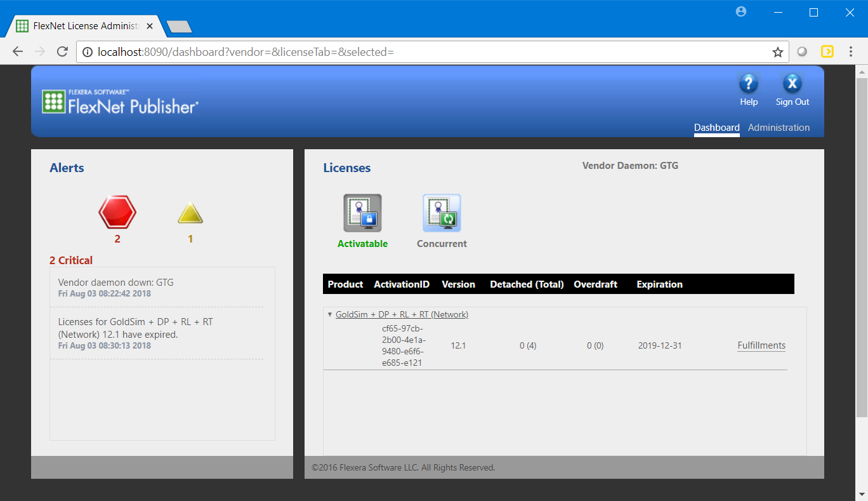Click the critical alert count 2

[117, 239]
